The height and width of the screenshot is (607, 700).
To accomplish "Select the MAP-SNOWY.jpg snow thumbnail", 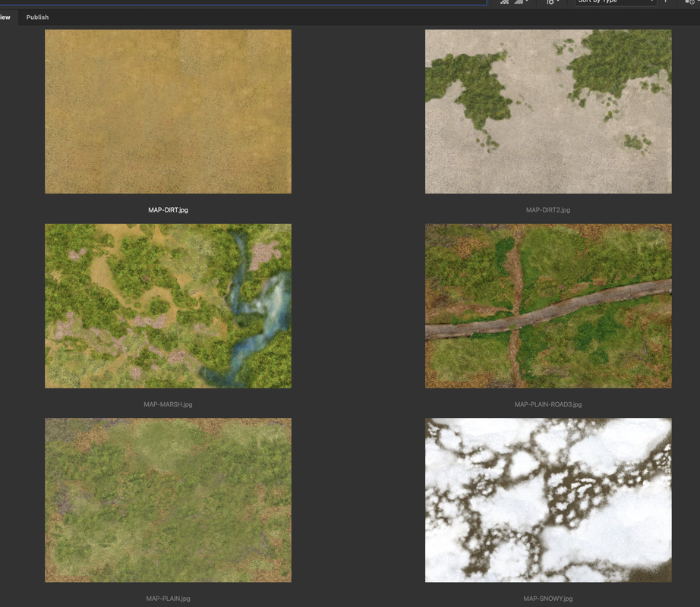I will click(548, 500).
